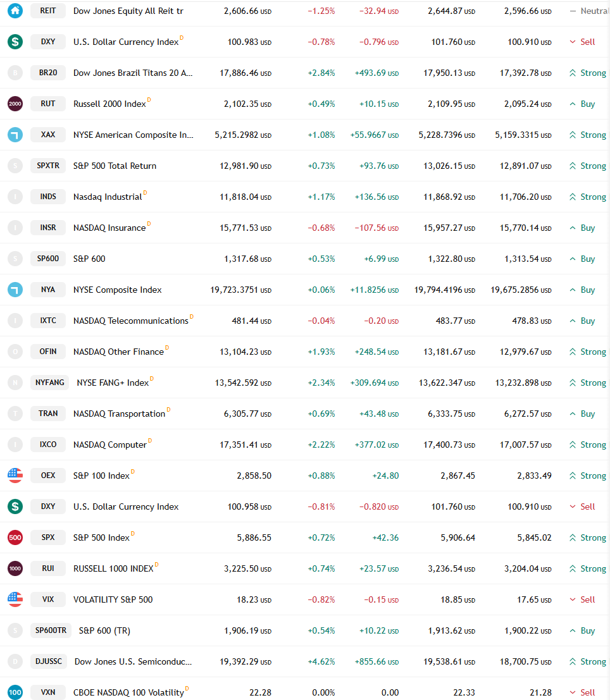The height and width of the screenshot is (700, 610).
Task: Open VOLATILITY S&P 500 link
Action: point(113,599)
